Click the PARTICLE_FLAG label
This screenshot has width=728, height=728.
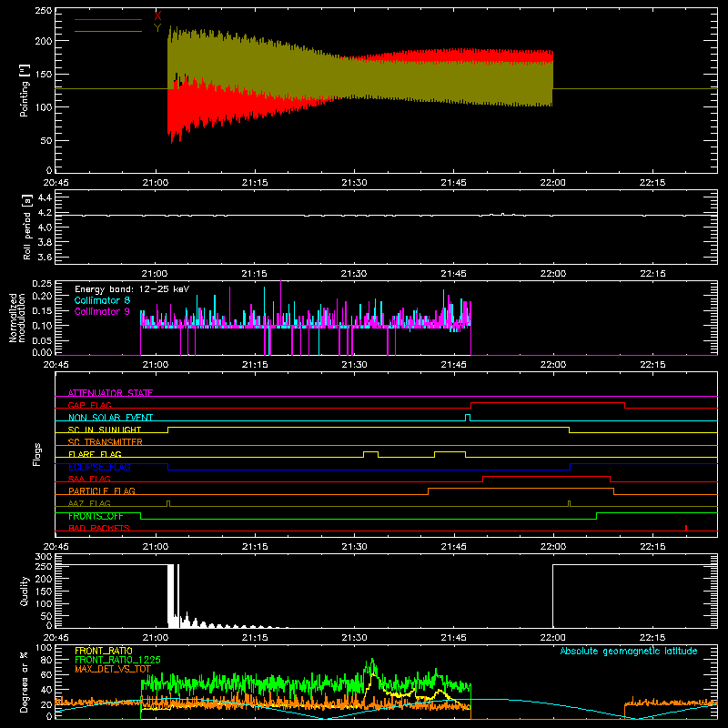102,490
